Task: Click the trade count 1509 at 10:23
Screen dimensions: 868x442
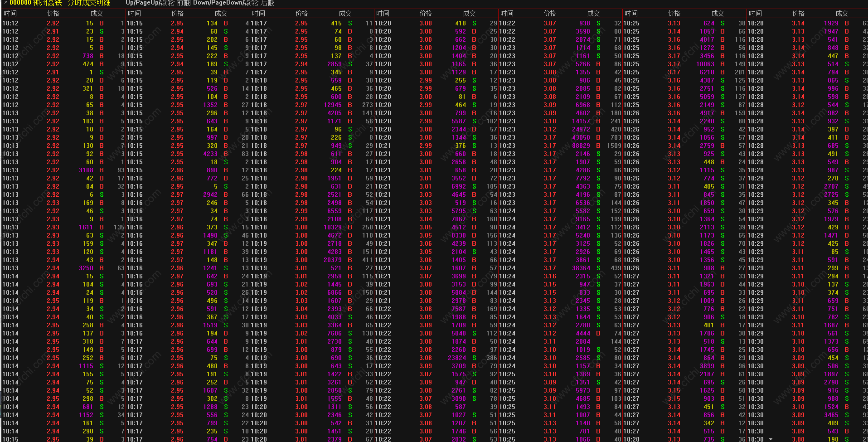Action: [x=614, y=146]
